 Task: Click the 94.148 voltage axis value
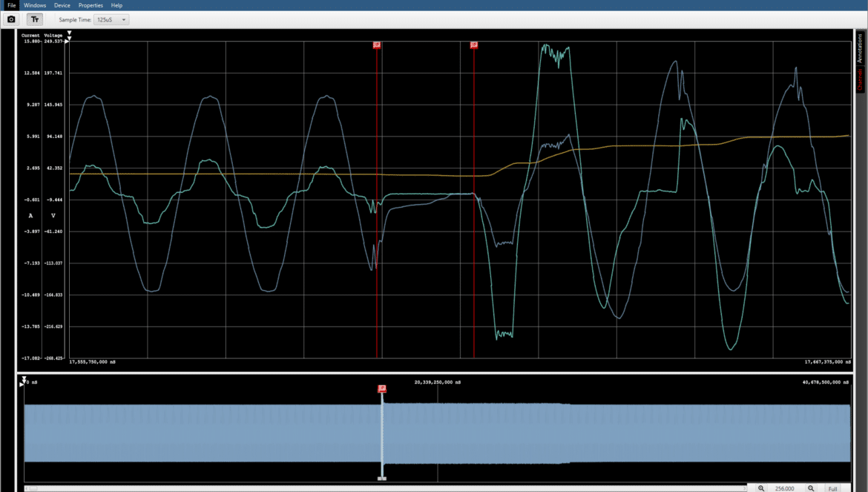[x=53, y=137]
